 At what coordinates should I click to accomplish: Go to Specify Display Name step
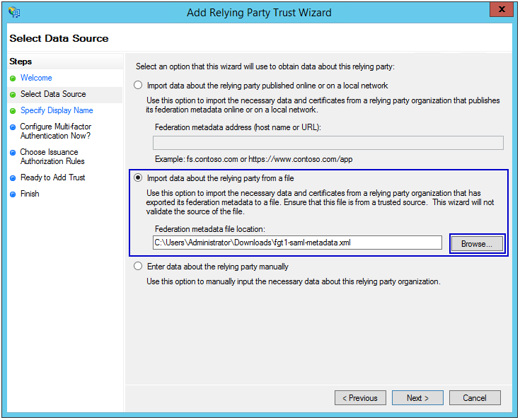[57, 110]
